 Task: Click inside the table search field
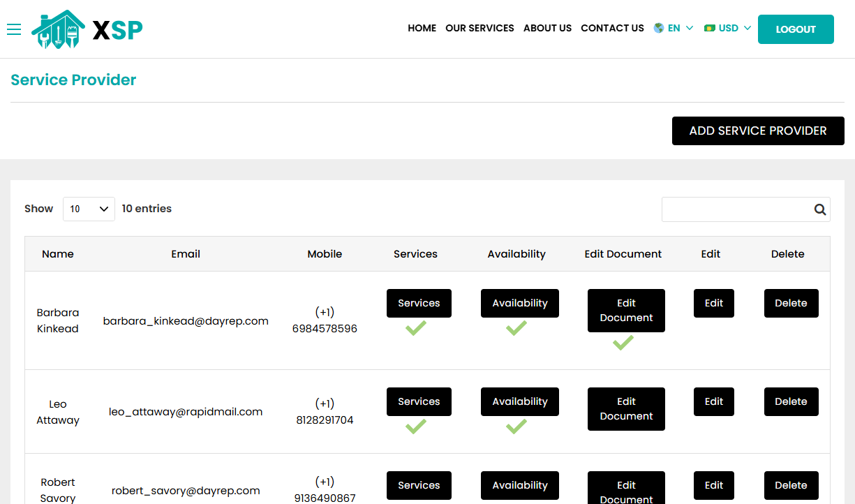click(x=733, y=209)
